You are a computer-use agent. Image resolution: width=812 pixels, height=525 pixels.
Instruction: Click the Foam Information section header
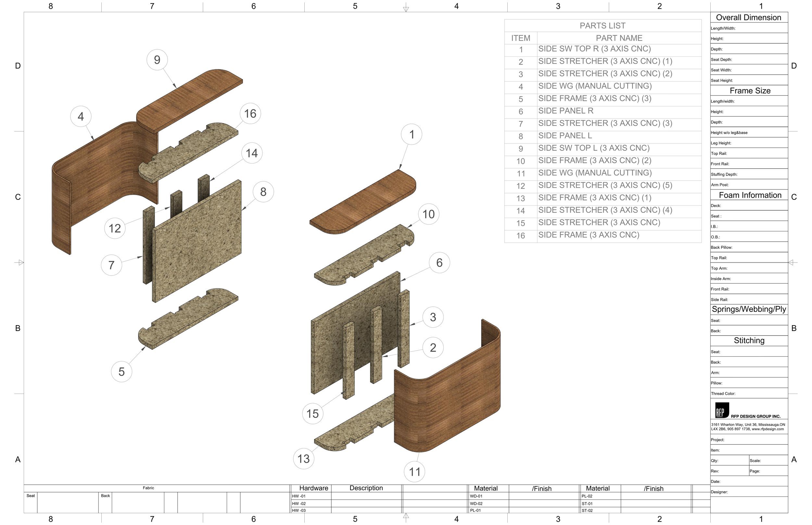750,195
